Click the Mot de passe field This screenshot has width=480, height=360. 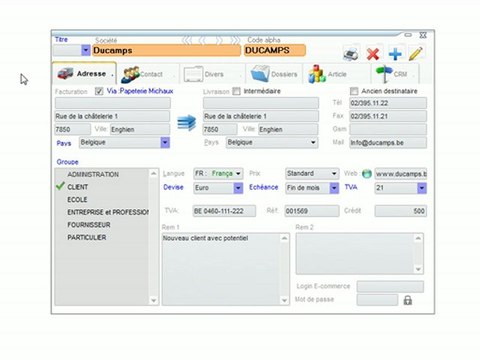click(x=377, y=300)
